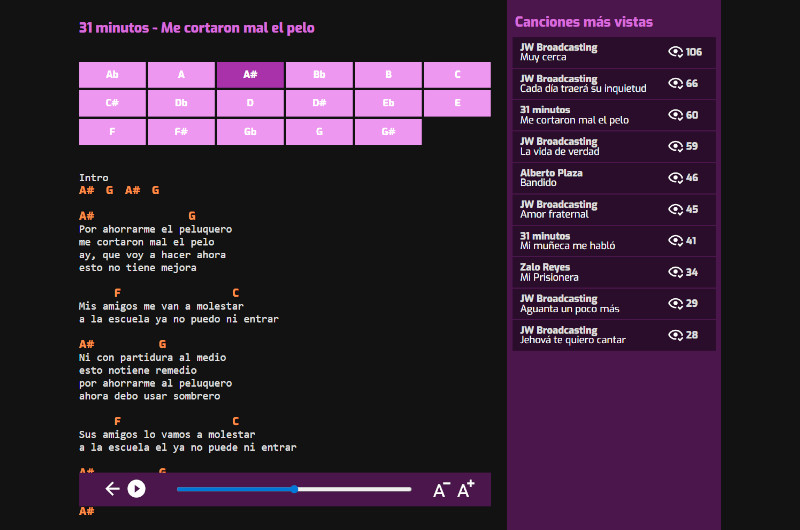Transpose song to D# key
The image size is (800, 530).
pos(319,103)
